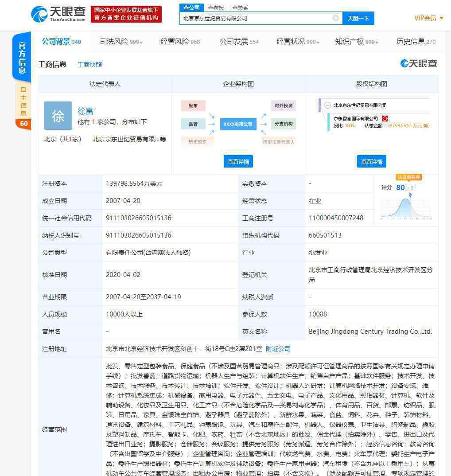
Task: Open legal representative 徐雷 profile link
Action: point(86,111)
